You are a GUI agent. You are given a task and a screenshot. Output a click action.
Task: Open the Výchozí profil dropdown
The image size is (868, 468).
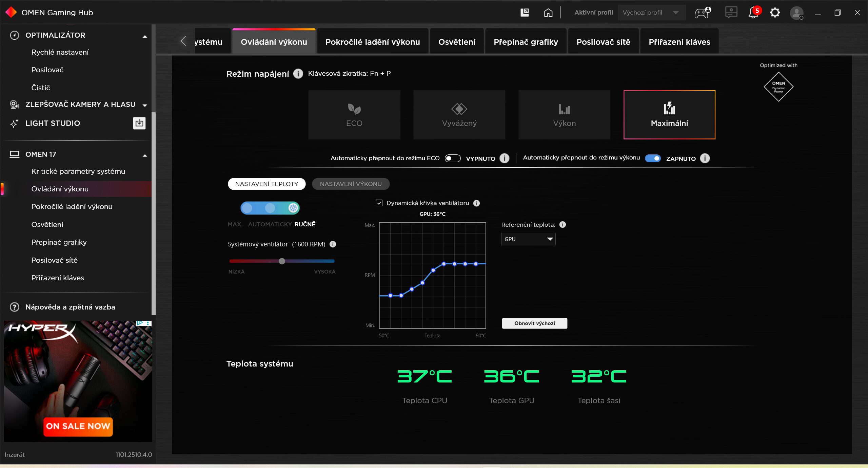coord(651,13)
